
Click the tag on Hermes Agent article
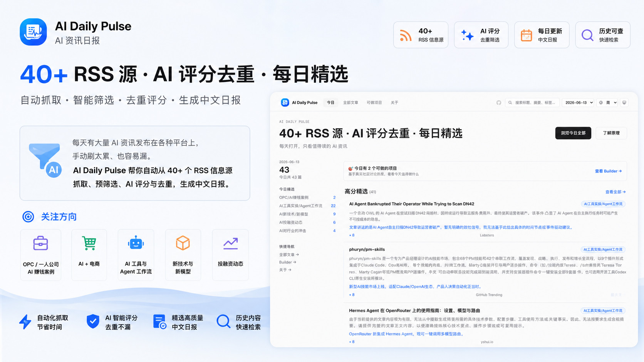point(603,310)
